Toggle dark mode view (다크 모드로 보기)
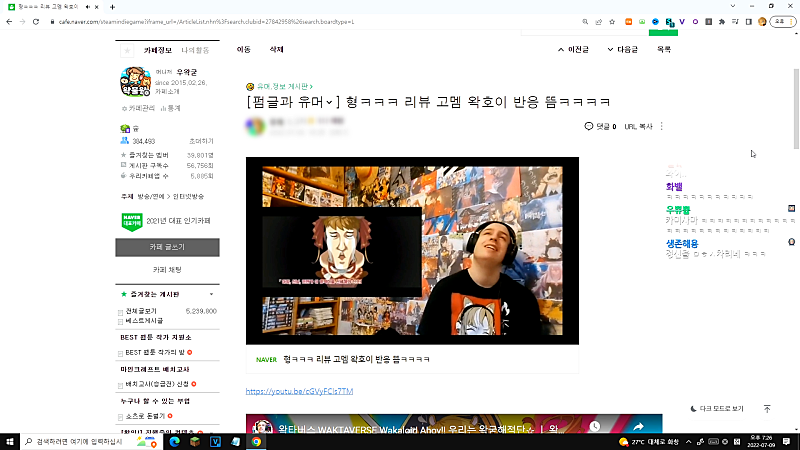The image size is (800, 450). [718, 409]
